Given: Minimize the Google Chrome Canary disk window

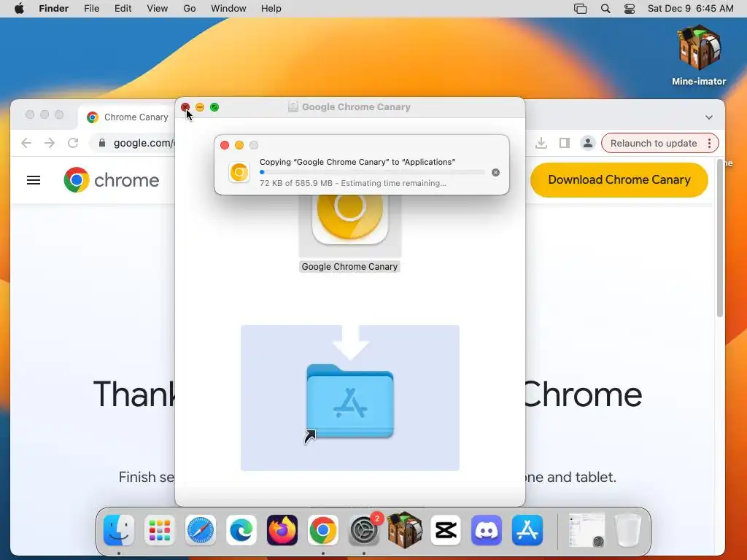Looking at the screenshot, I should (200, 107).
